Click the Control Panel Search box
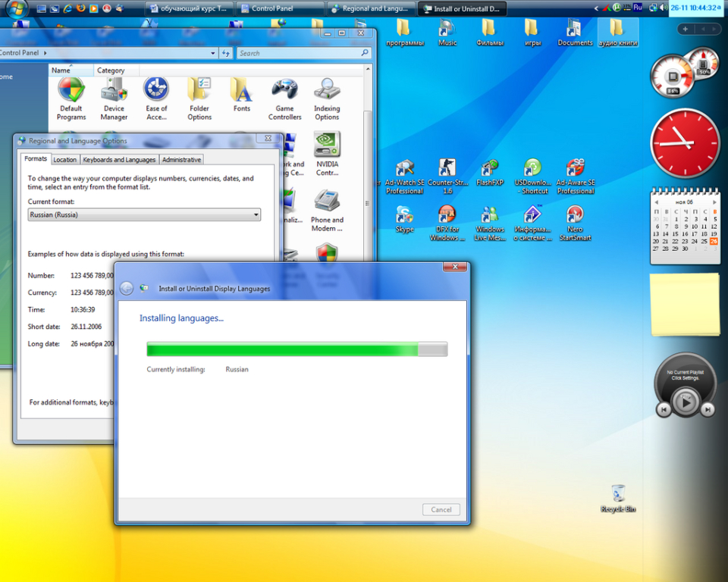728x582 pixels. (x=304, y=53)
